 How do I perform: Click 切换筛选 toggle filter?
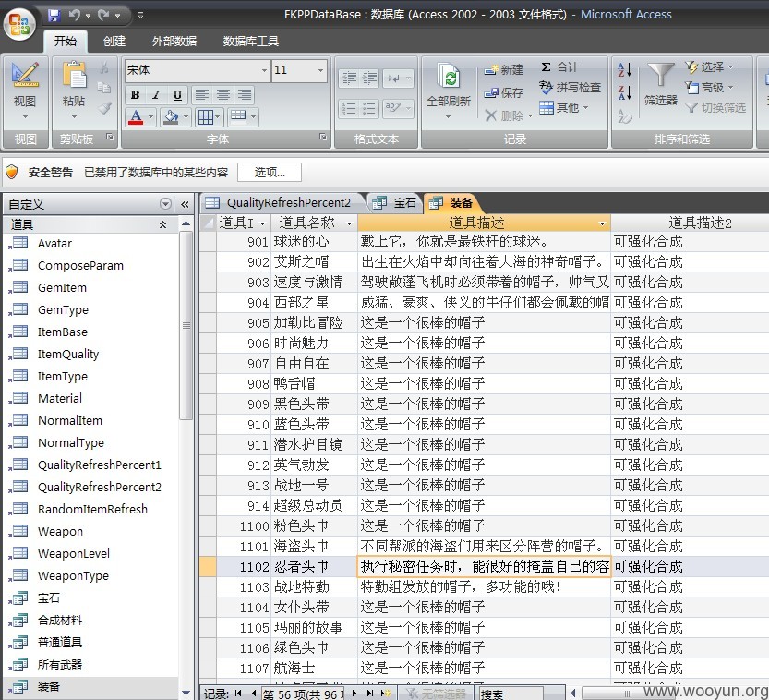click(715, 107)
